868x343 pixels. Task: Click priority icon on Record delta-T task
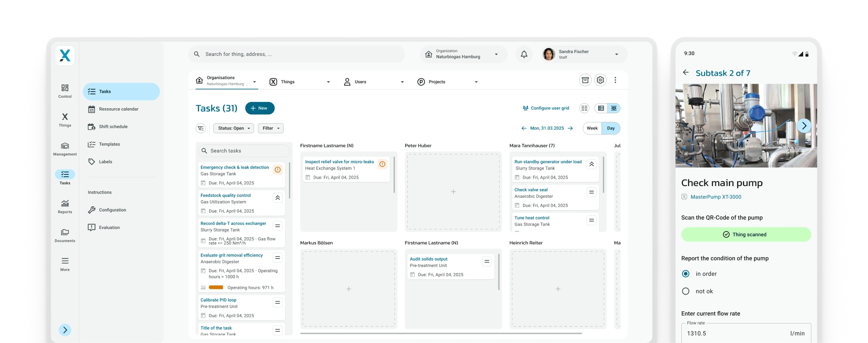[278, 226]
